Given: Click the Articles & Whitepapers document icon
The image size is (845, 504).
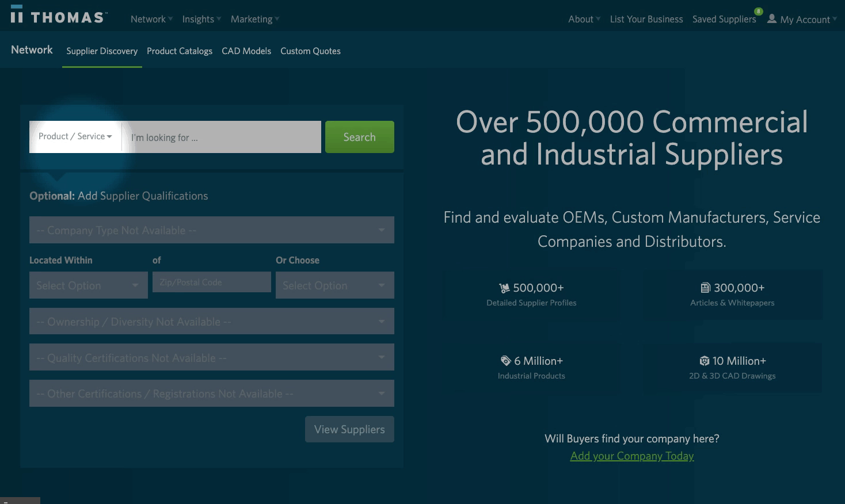Looking at the screenshot, I should 705,288.
